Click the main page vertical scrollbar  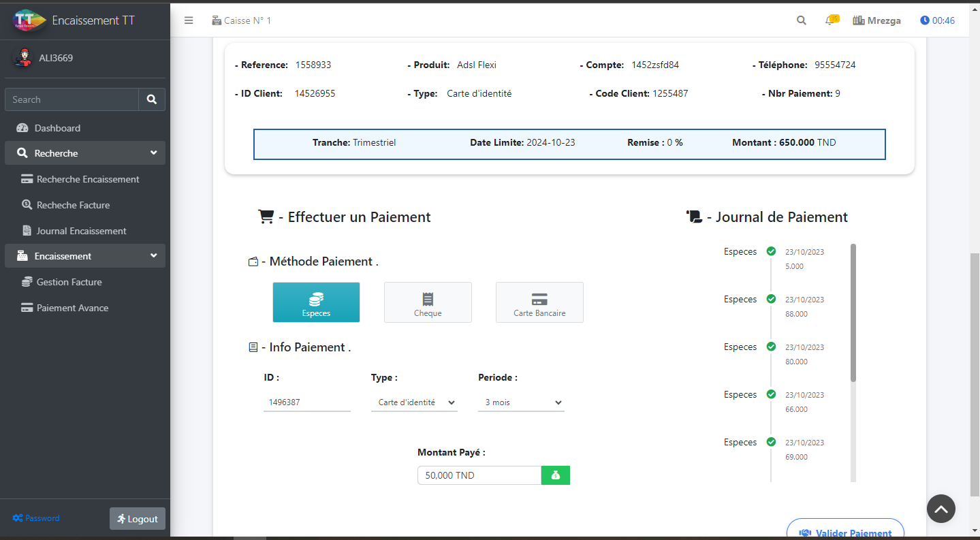[975, 375]
